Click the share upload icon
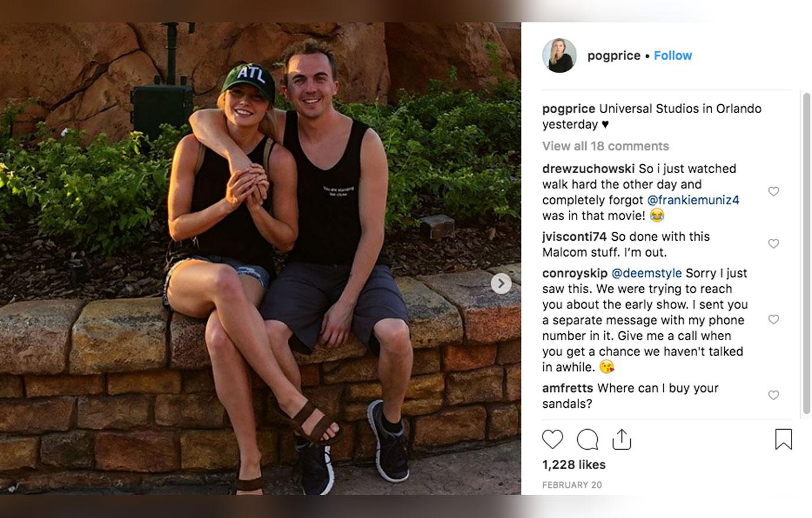Viewport: 812px width, 518px height. click(622, 439)
